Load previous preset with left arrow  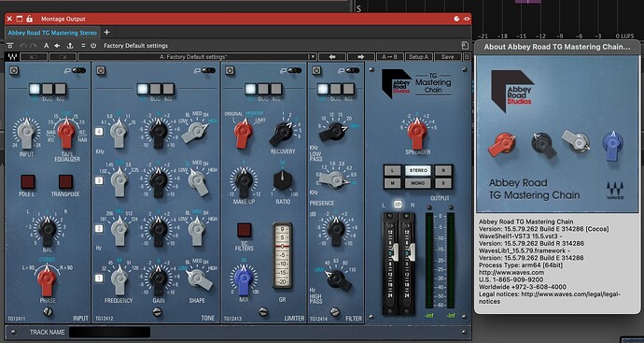pyautogui.click(x=332, y=57)
